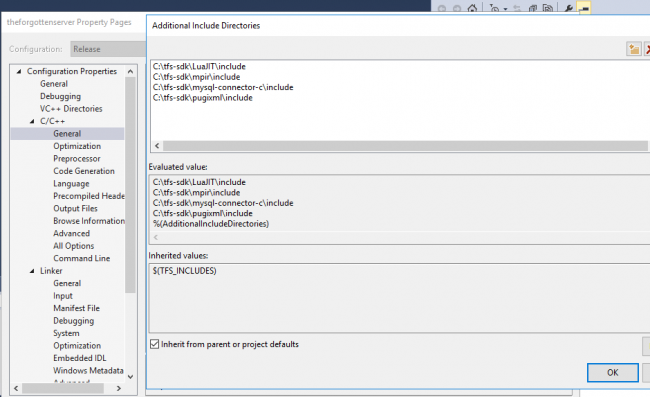Viewport: 650px width, 397px height.
Task: Open the Manifest File page
Action: tap(76, 308)
